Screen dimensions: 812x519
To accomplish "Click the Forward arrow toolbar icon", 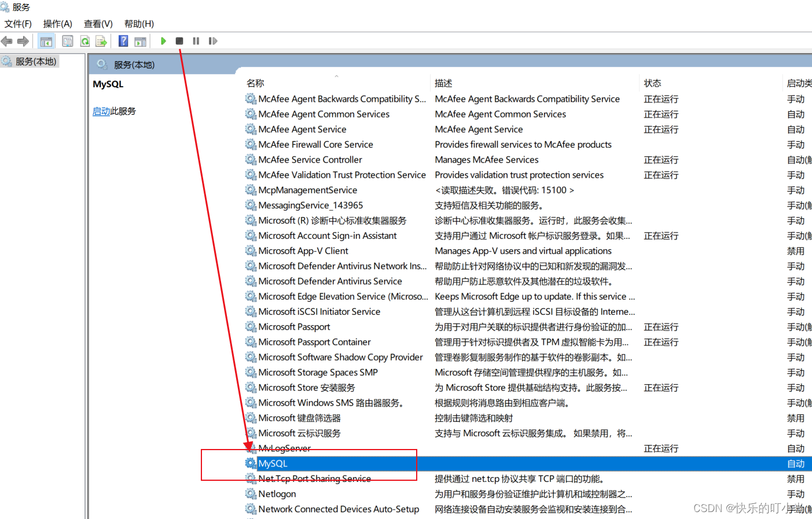I will tap(23, 41).
